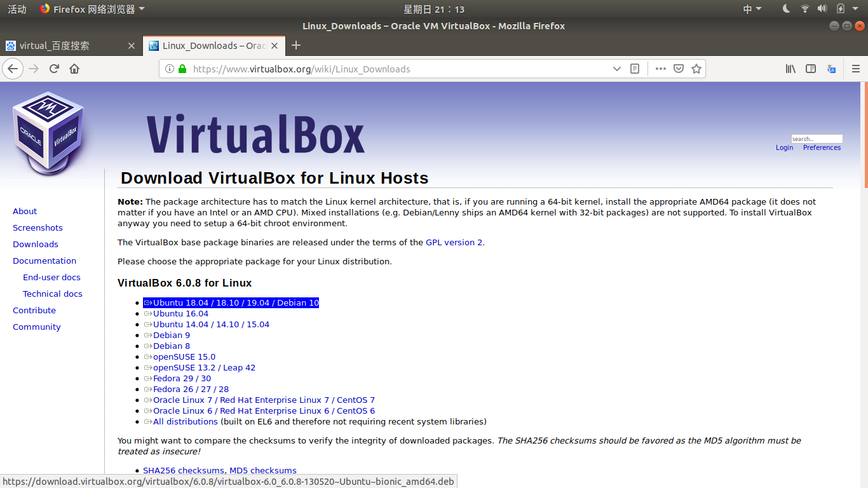Show site information icon in address bar
Viewport: 868px width, 488px height.
(x=169, y=69)
